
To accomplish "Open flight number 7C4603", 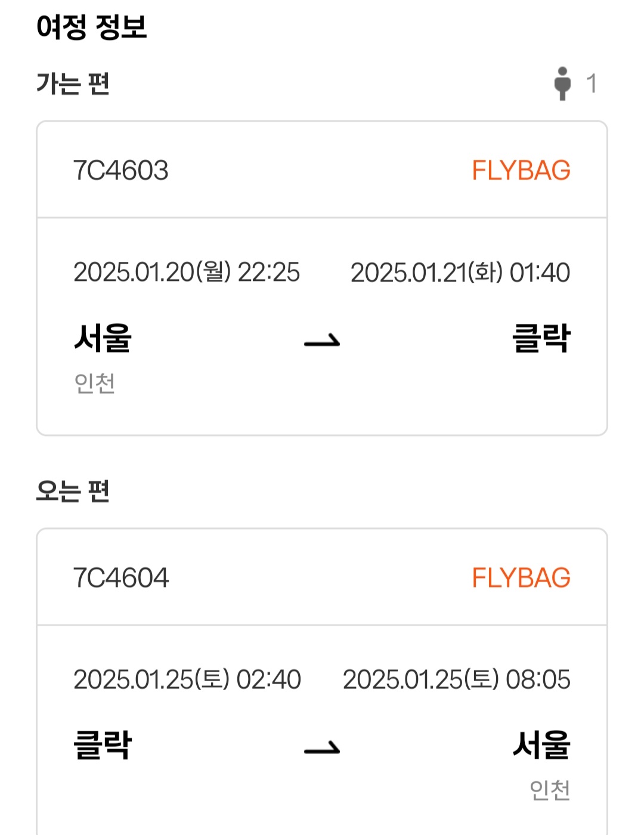I will tap(120, 171).
